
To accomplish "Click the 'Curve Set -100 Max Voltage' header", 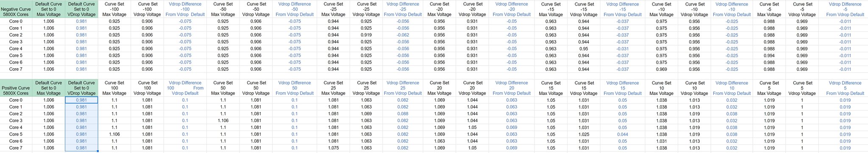I will tap(114, 9).
